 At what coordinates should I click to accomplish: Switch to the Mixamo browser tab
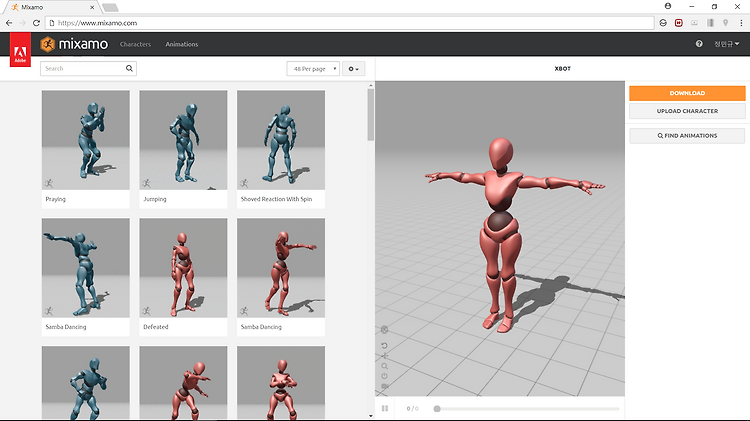coord(51,7)
